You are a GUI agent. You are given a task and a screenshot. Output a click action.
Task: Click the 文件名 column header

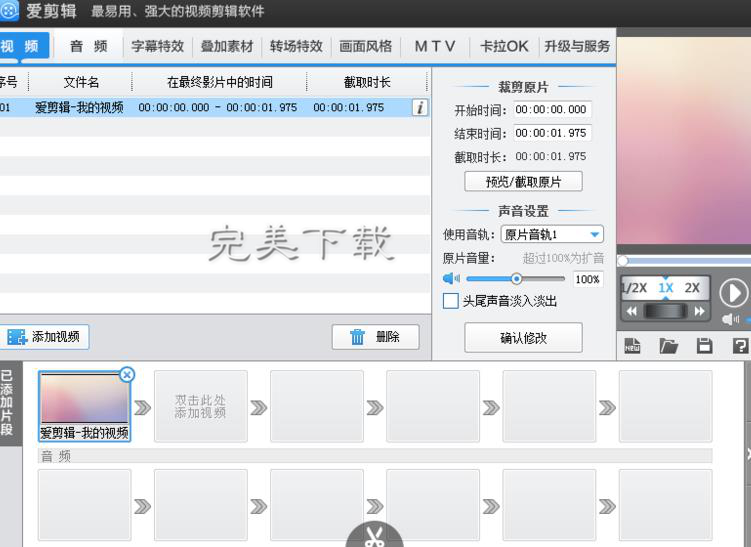point(81,82)
